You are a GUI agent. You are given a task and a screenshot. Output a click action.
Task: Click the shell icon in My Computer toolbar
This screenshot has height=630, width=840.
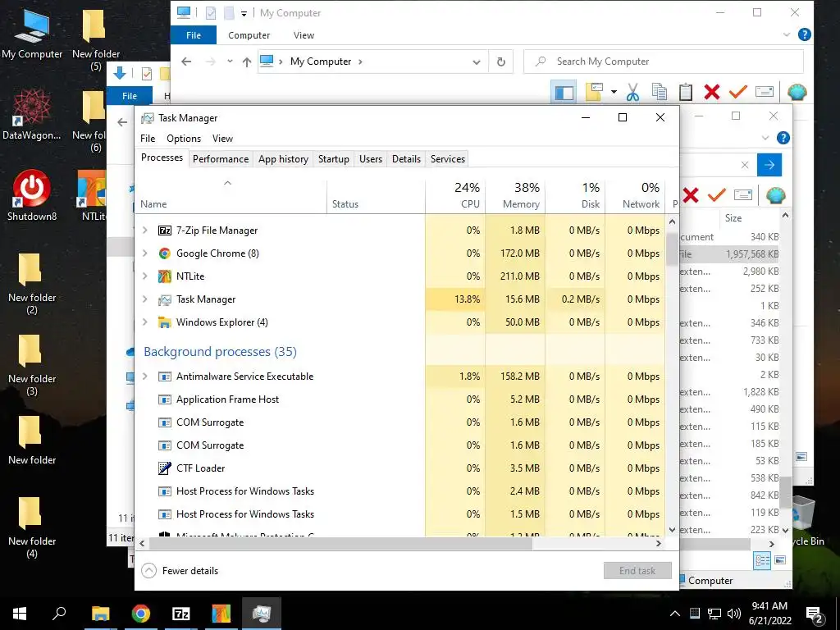click(797, 92)
